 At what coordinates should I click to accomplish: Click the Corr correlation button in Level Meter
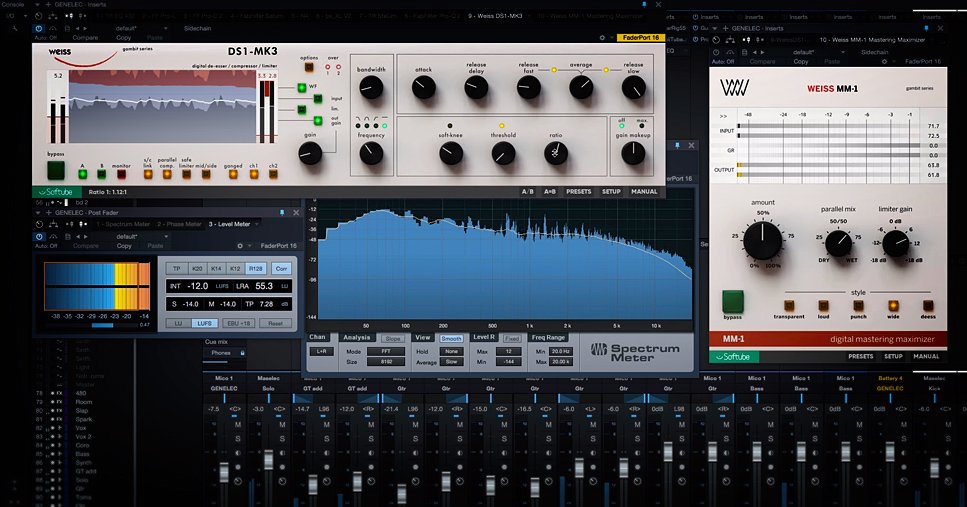click(281, 269)
